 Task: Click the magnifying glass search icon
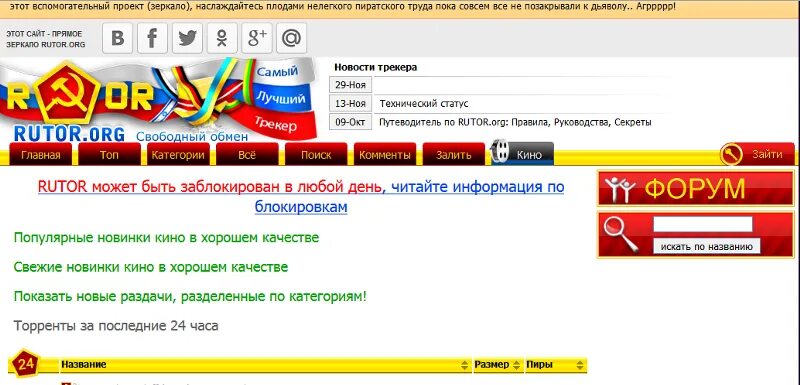[x=621, y=235]
